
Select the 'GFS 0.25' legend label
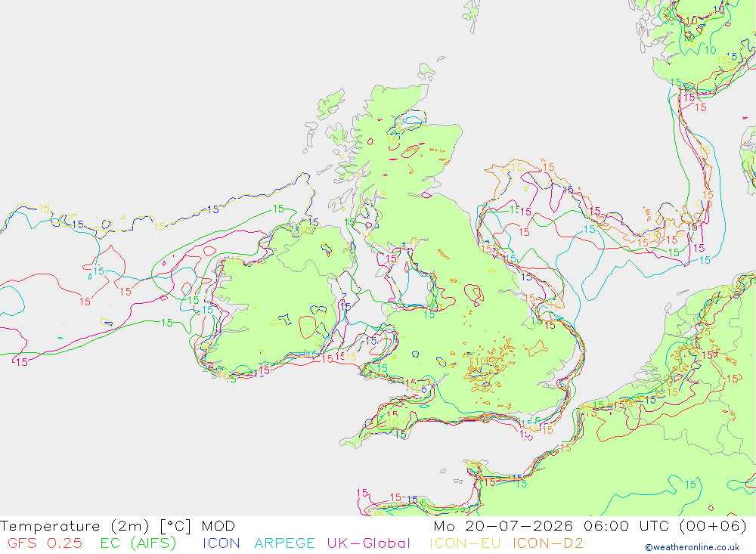(x=45, y=543)
